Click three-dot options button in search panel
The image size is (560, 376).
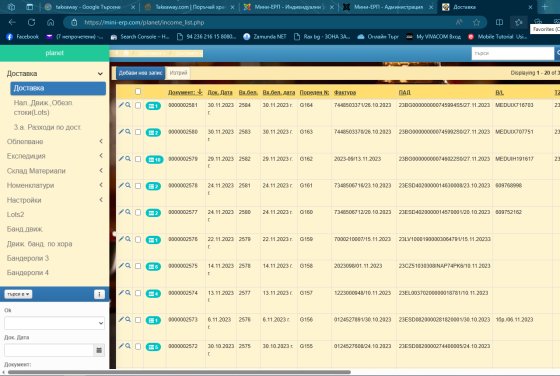(x=99, y=294)
